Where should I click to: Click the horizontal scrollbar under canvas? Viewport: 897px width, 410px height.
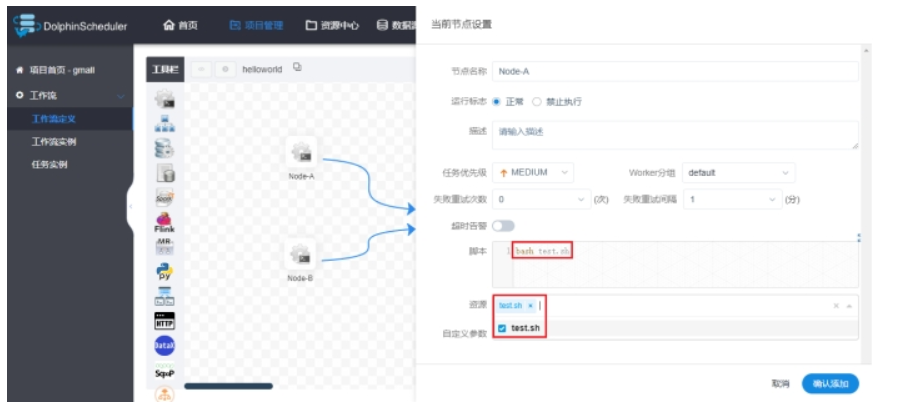point(228,386)
